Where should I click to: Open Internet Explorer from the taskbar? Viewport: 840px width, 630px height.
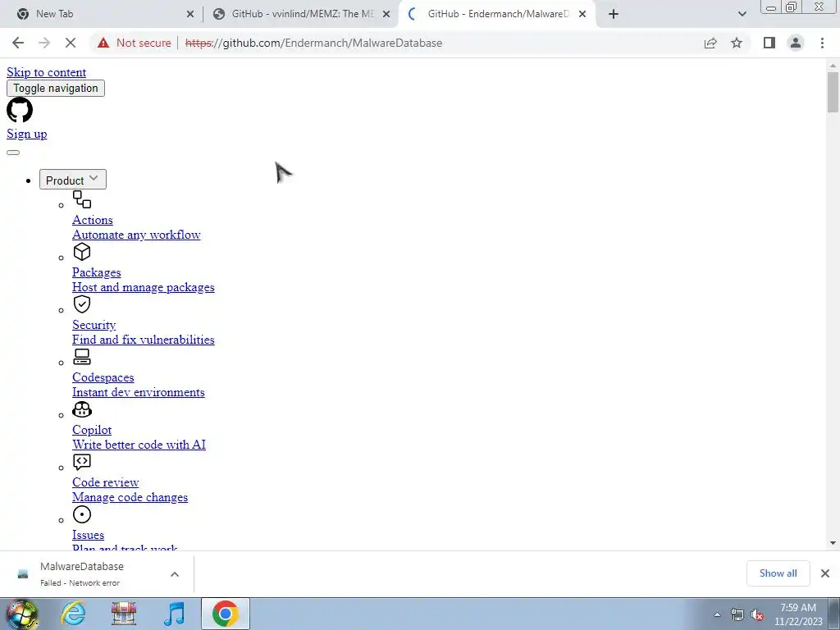[x=73, y=614]
